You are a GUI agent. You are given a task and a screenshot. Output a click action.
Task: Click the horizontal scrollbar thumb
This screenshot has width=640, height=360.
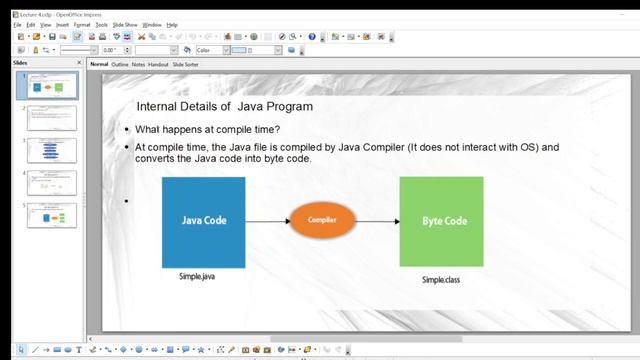366,339
